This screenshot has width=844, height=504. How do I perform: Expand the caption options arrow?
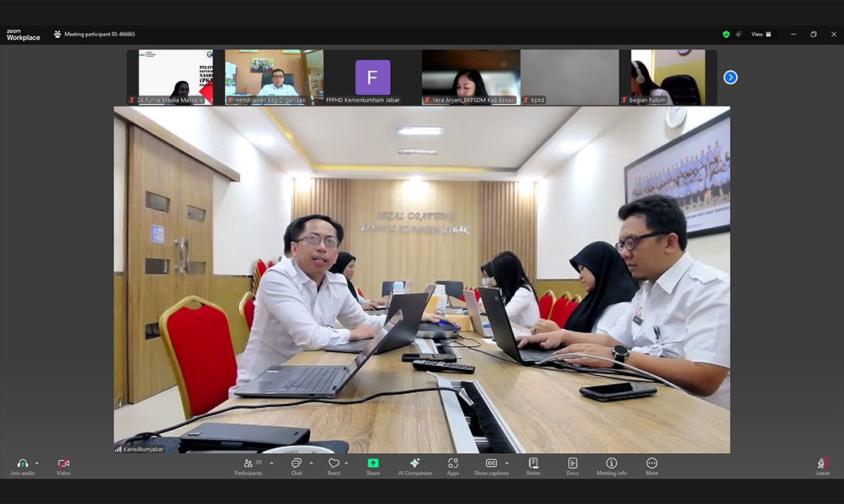506,463
